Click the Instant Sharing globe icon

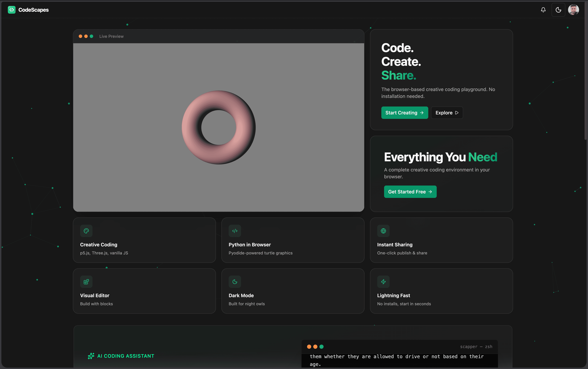tap(383, 231)
